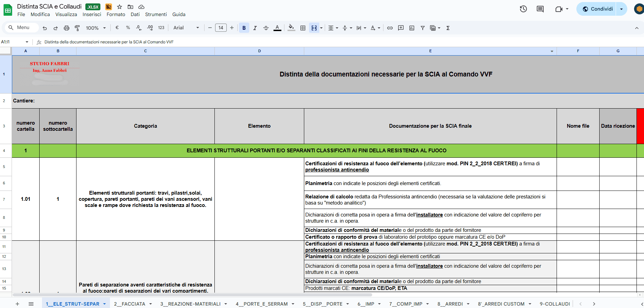This screenshot has width=644, height=308.
Task: Select currency format
Action: pos(117,28)
